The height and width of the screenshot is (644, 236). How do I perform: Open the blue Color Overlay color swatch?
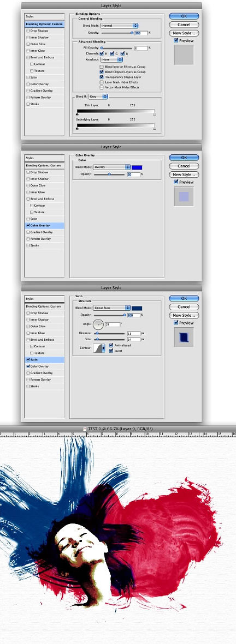[137, 167]
